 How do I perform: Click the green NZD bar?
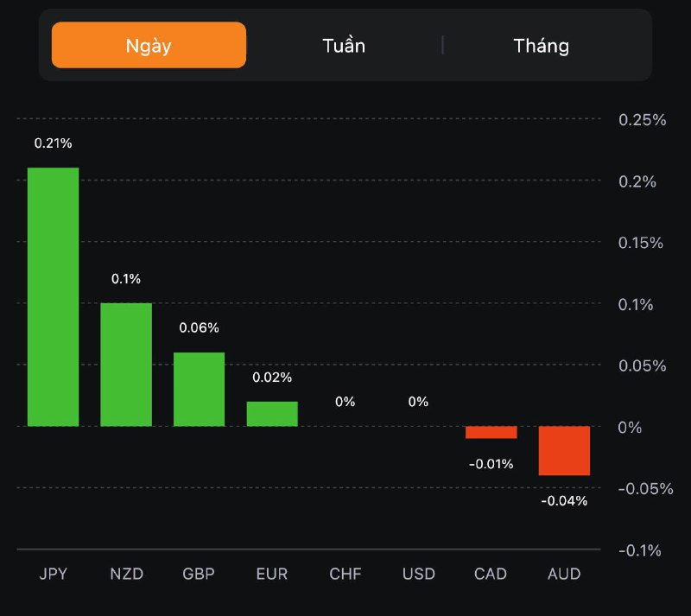tap(126, 364)
